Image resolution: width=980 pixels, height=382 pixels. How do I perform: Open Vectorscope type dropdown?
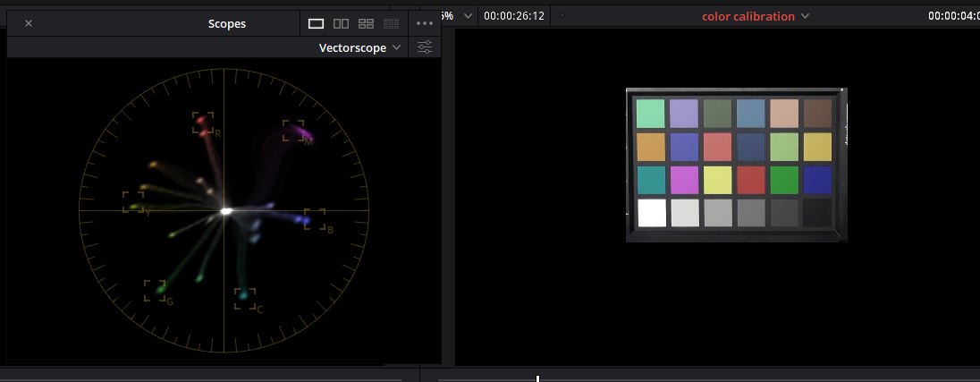359,48
